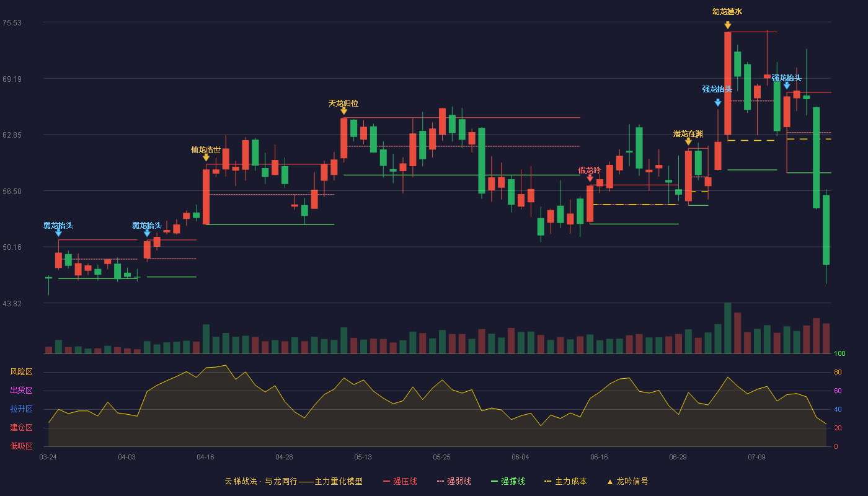Viewport: 868px width, 496px height.
Task: Click the 建仓区 zone label
Action: click(21, 428)
